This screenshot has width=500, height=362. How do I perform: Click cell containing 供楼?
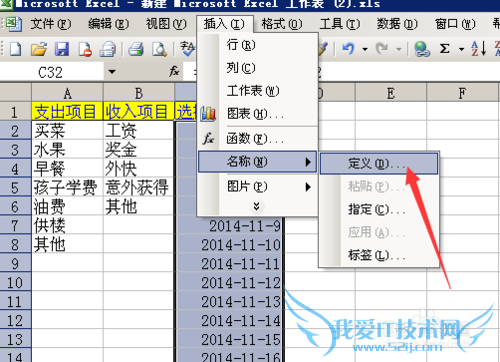(67, 226)
